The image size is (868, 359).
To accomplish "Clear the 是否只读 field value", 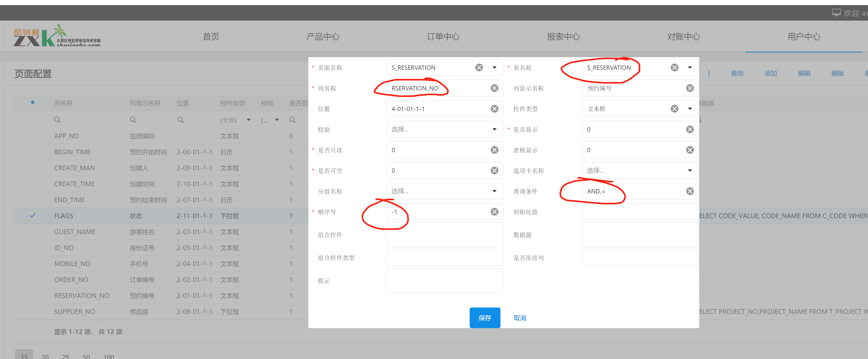I will point(494,150).
